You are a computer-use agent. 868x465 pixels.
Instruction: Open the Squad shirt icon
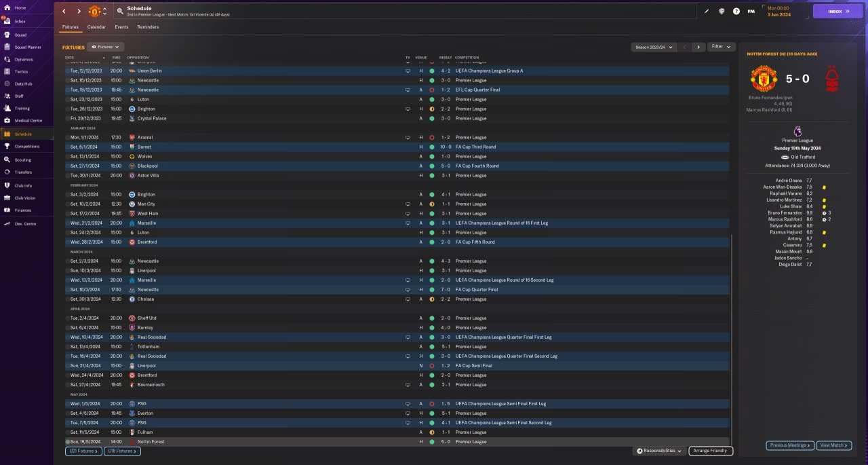pos(6,35)
